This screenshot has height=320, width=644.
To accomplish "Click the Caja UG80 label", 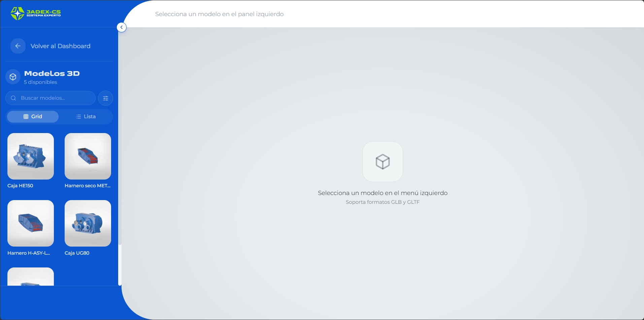I will tap(77, 253).
